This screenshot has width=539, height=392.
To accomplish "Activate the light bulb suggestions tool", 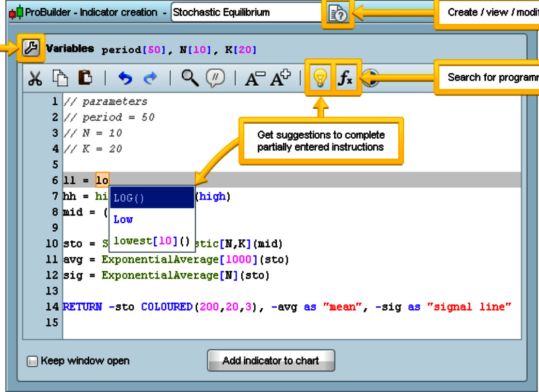I will tap(320, 77).
